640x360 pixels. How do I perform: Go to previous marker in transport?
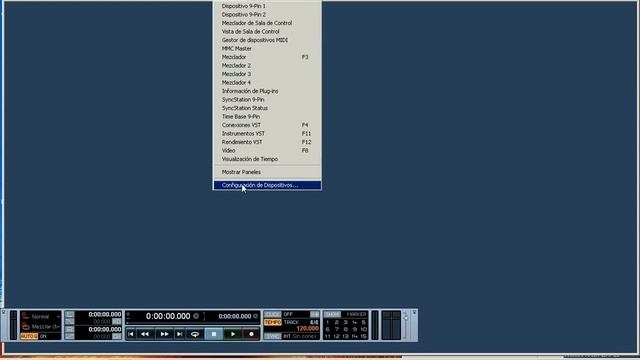(131, 334)
